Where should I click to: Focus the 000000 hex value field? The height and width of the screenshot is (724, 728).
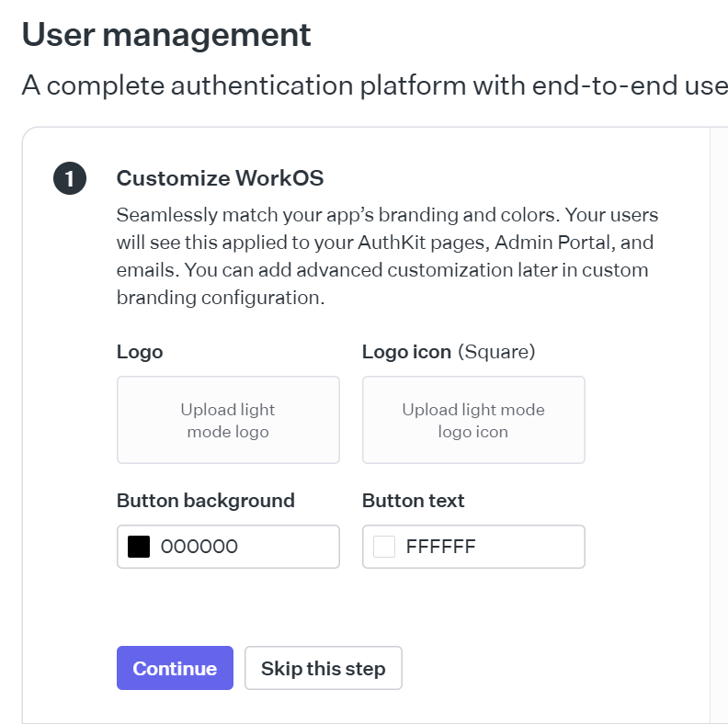click(x=228, y=547)
